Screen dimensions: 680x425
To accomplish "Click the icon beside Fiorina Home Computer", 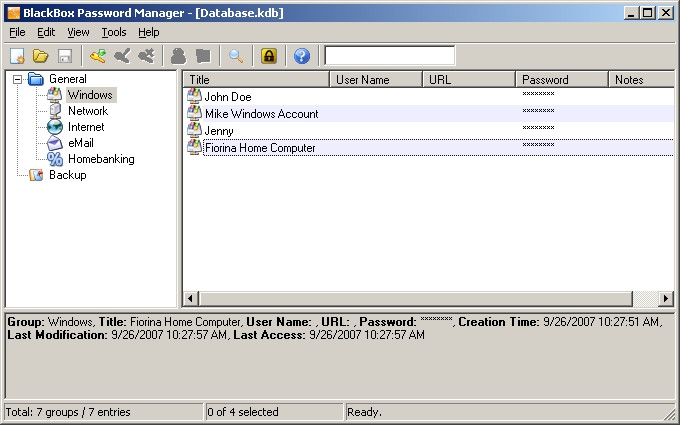I will pyautogui.click(x=194, y=147).
